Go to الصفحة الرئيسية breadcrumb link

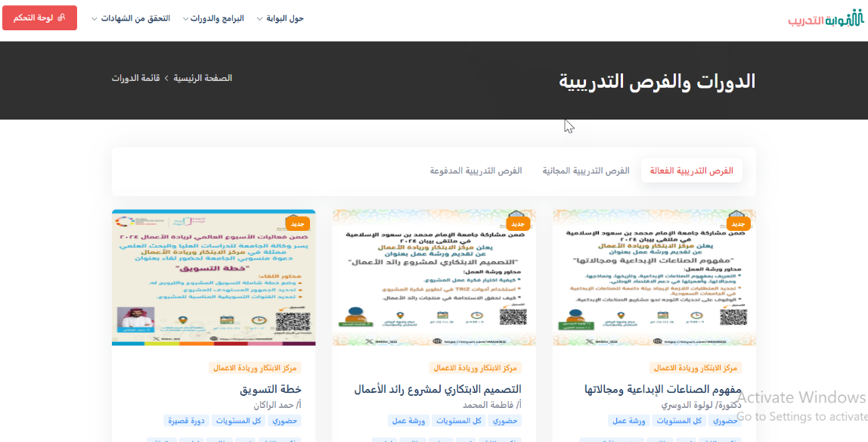[203, 78]
